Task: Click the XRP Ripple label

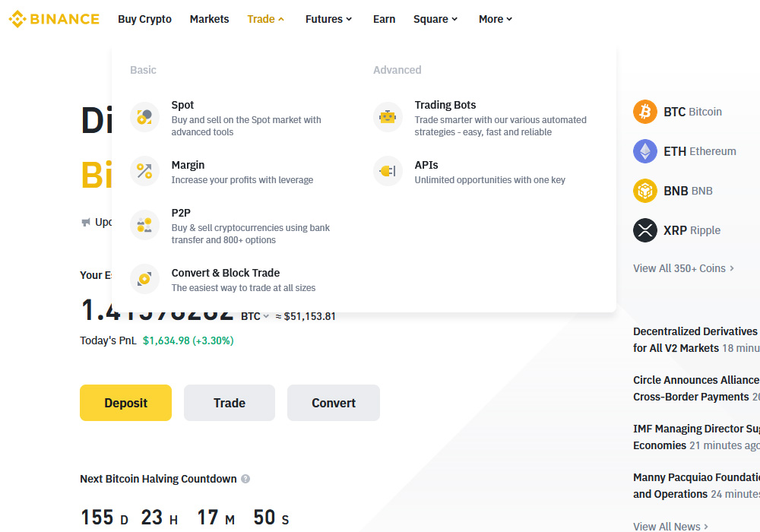Action: tap(692, 230)
